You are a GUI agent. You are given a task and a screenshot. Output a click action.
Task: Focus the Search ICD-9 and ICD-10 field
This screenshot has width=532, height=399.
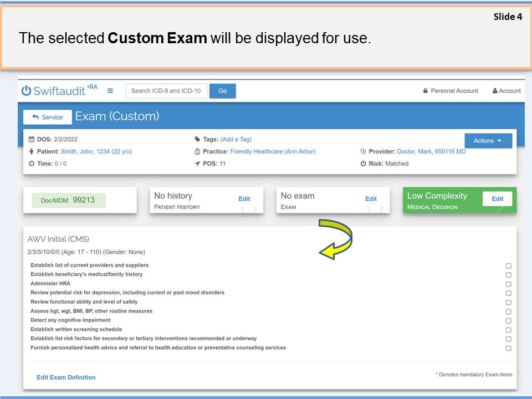(x=166, y=91)
